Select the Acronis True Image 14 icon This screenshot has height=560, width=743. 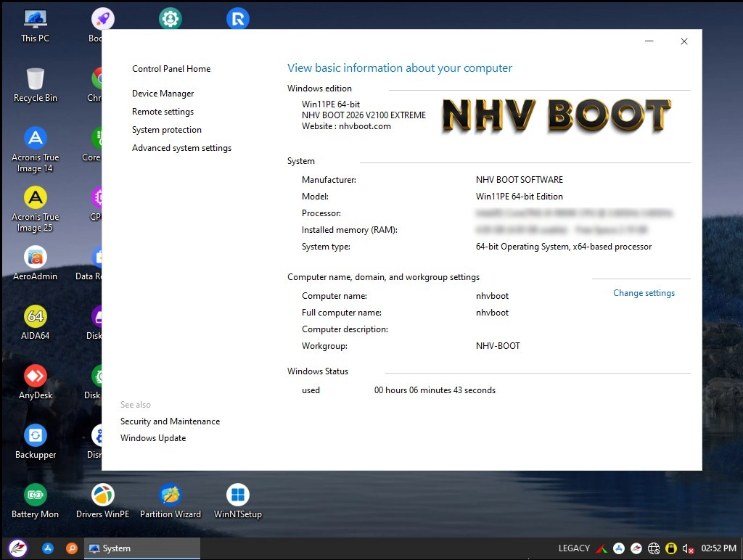tap(35, 149)
